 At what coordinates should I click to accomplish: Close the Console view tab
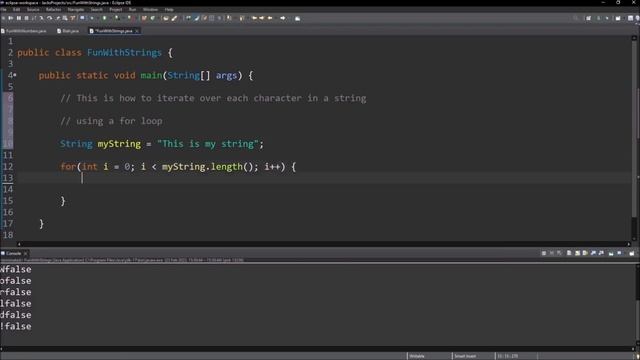pyautogui.click(x=25, y=253)
